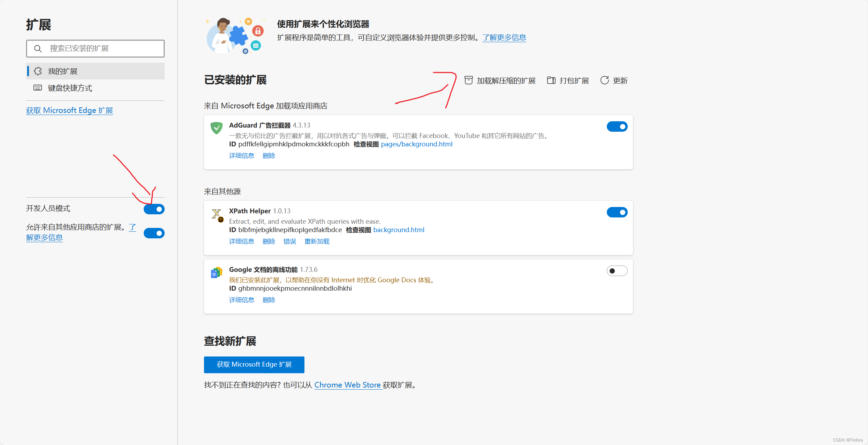This screenshot has height=445, width=868.
Task: Click the load unpacked extension icon
Action: coord(468,80)
